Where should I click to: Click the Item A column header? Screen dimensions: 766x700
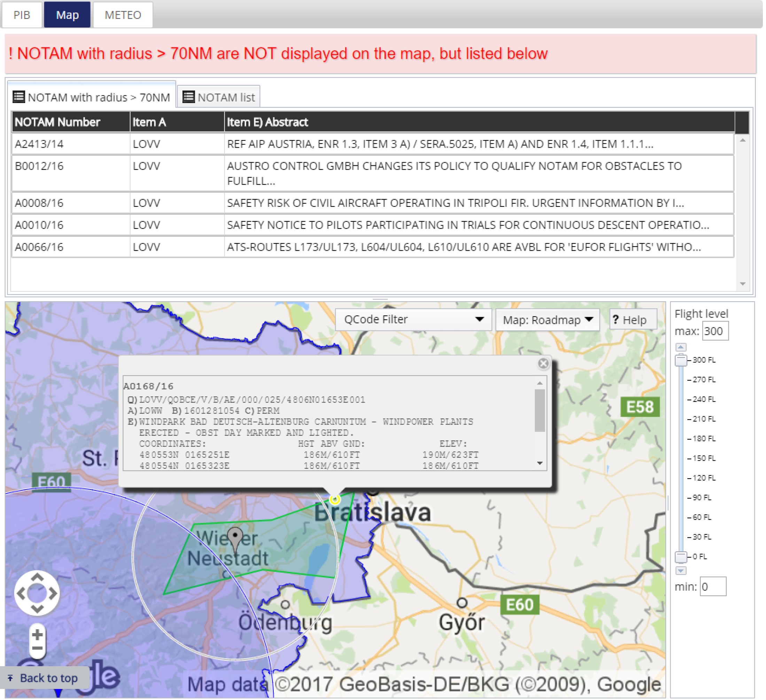(177, 122)
